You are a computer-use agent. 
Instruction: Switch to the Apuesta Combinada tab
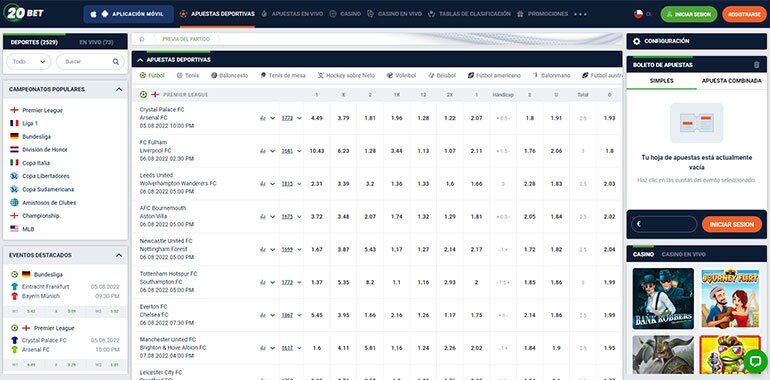[732, 81]
